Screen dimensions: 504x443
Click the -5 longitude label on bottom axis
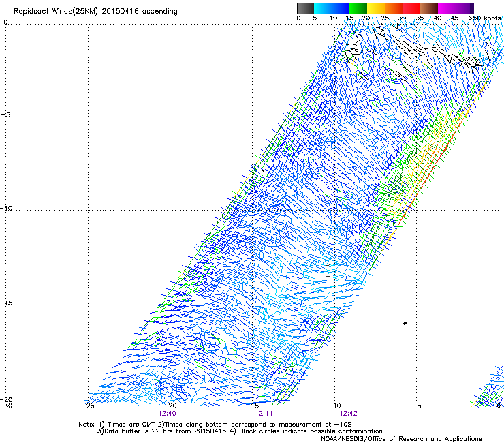click(416, 406)
